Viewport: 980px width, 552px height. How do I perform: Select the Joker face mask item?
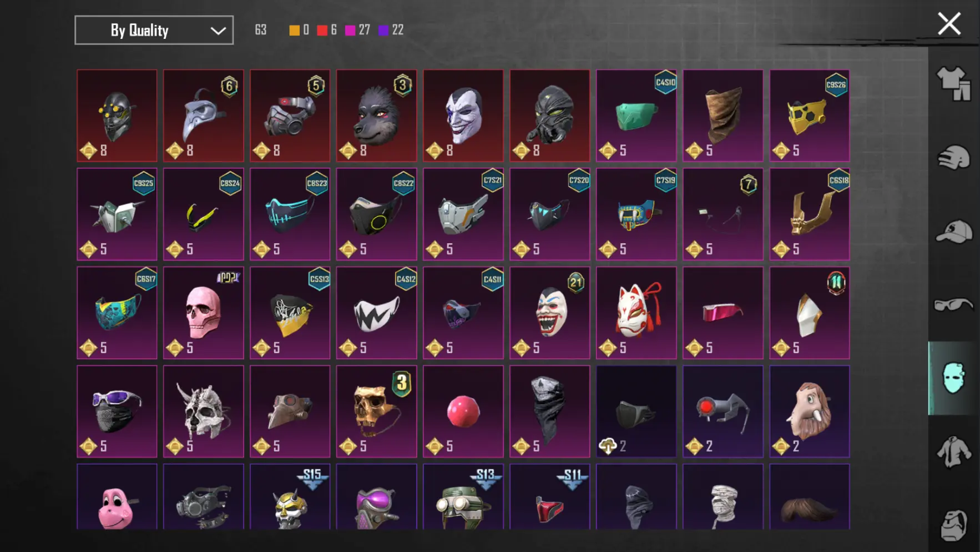(x=463, y=116)
